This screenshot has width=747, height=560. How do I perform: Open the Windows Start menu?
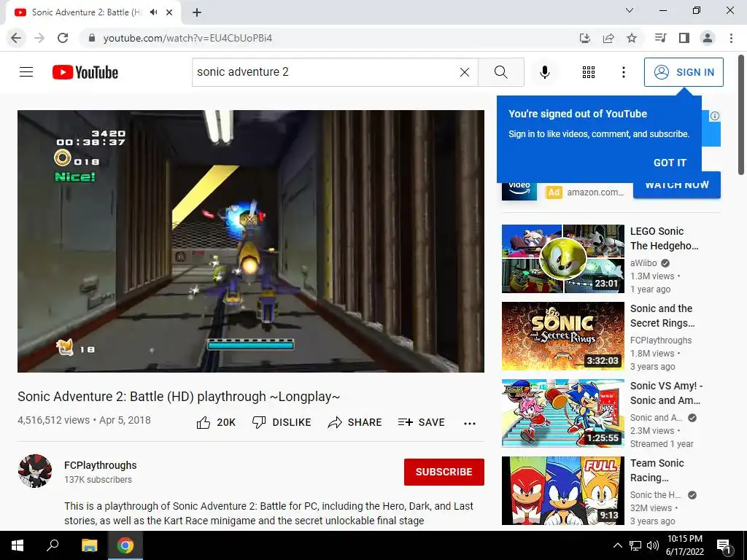pyautogui.click(x=18, y=545)
